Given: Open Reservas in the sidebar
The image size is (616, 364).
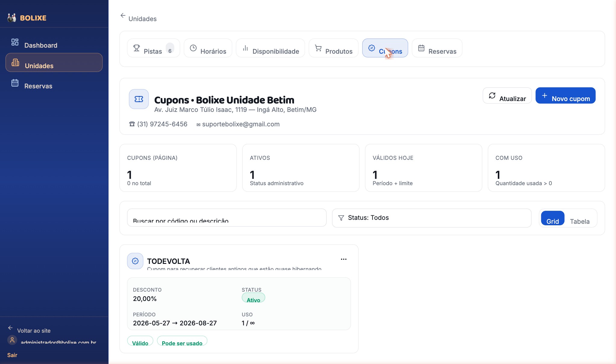Looking at the screenshot, I should tap(54, 83).
